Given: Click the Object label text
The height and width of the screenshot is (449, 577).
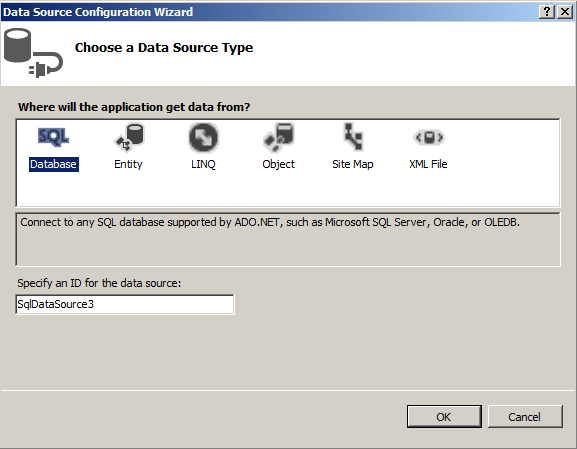Looking at the screenshot, I should [x=279, y=164].
